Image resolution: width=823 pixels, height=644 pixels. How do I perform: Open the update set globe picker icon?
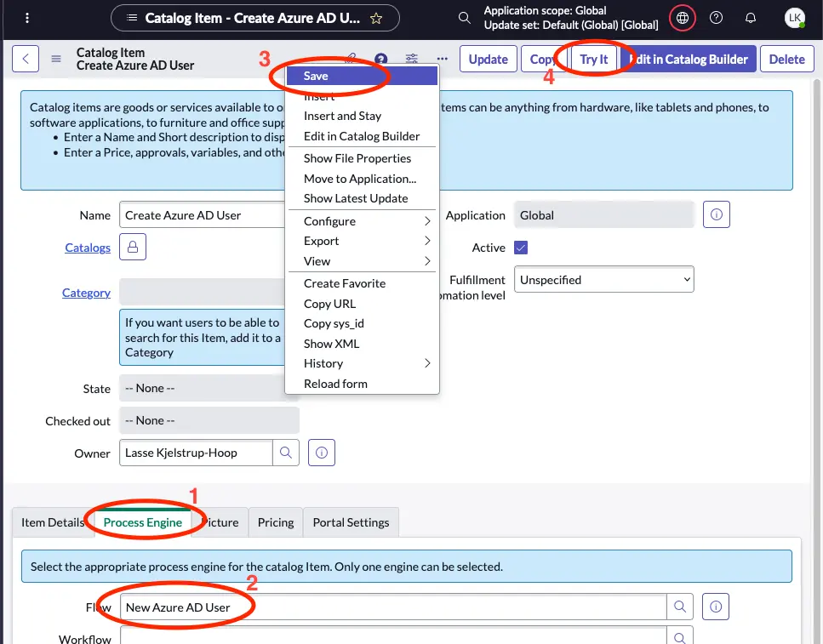tap(682, 17)
